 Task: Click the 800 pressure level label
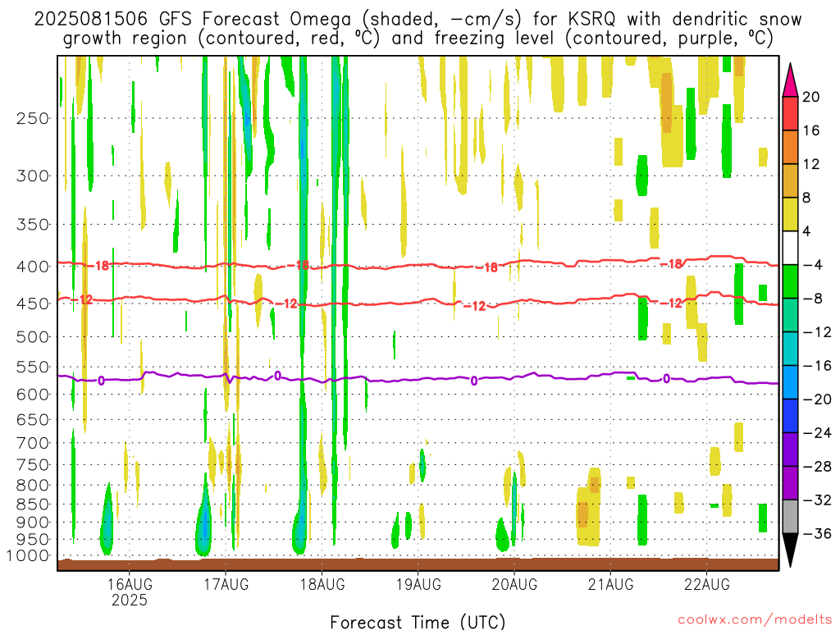click(32, 486)
